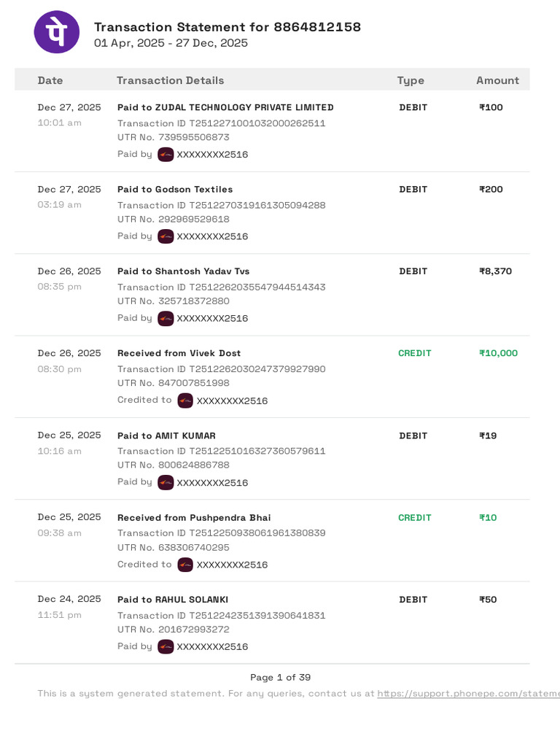Select the ₹10,000 credit amount
This screenshot has width=560, height=747.
point(498,353)
